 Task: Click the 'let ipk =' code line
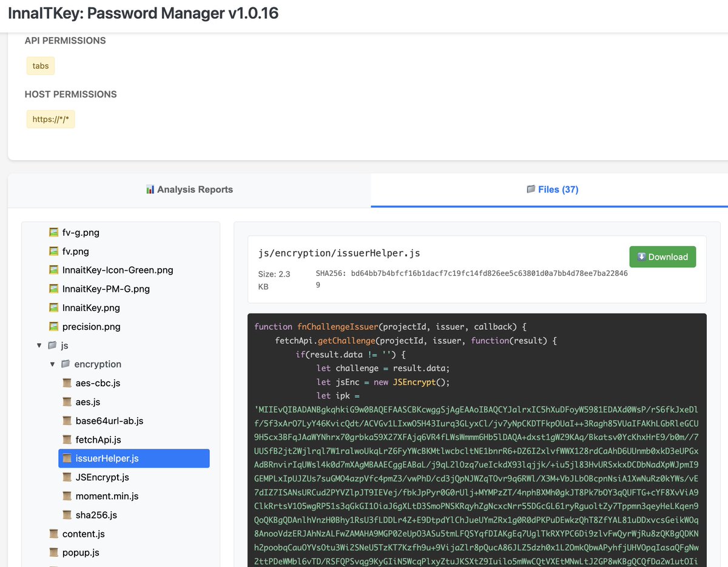(x=339, y=396)
